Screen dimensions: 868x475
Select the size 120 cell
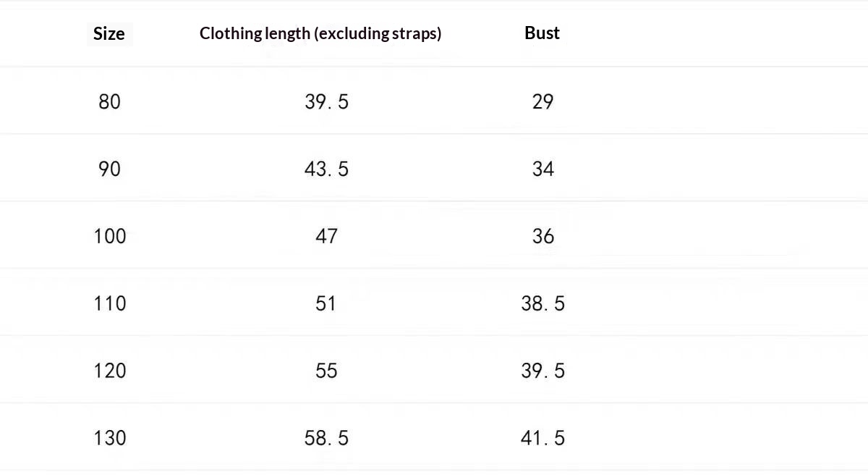pyautogui.click(x=109, y=371)
